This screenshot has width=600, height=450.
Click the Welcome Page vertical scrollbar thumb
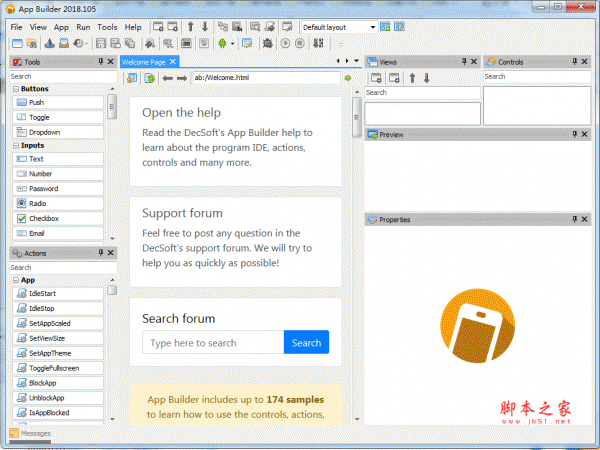click(357, 117)
